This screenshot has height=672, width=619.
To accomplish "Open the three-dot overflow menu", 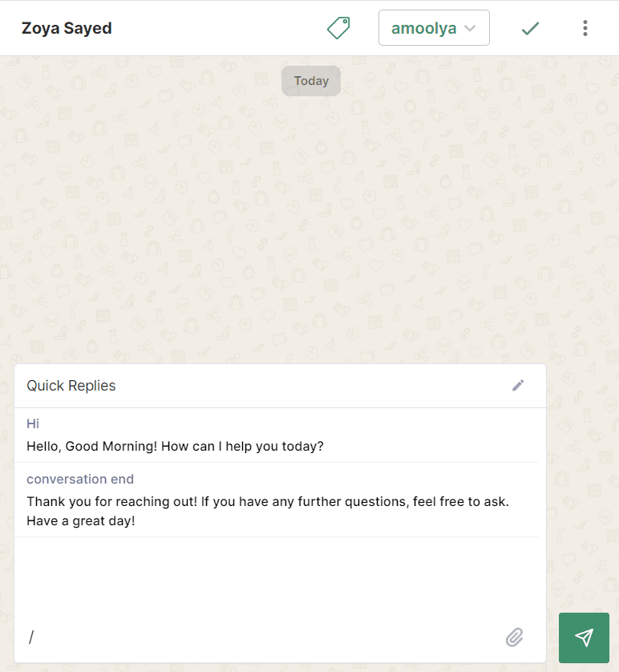I will 585,27.
